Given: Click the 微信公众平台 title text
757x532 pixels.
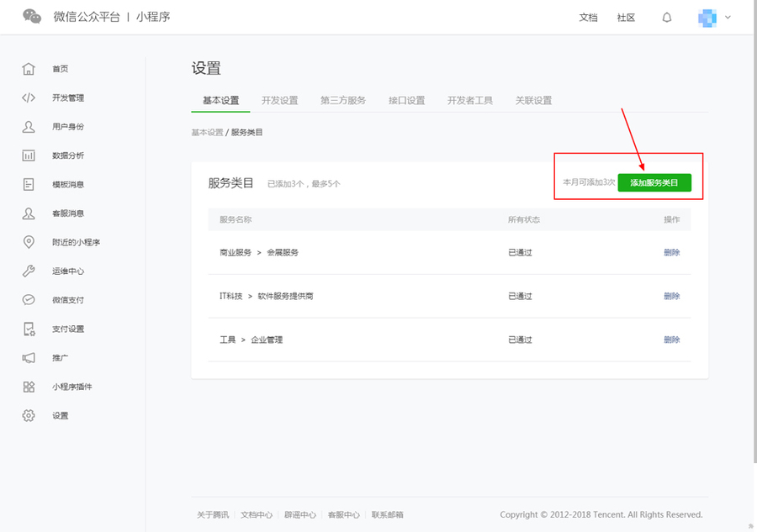Looking at the screenshot, I should tap(87, 17).
